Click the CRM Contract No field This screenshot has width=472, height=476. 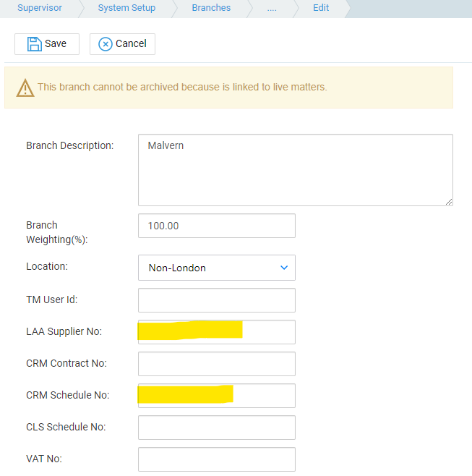click(x=217, y=364)
